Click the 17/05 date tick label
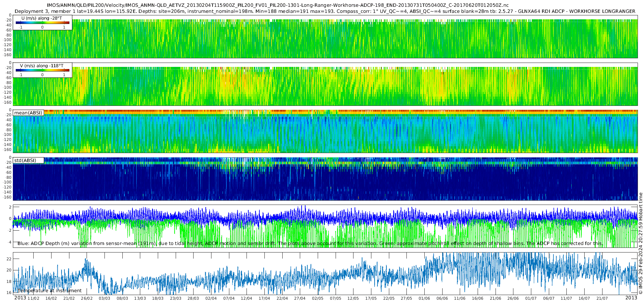 click(x=371, y=298)
